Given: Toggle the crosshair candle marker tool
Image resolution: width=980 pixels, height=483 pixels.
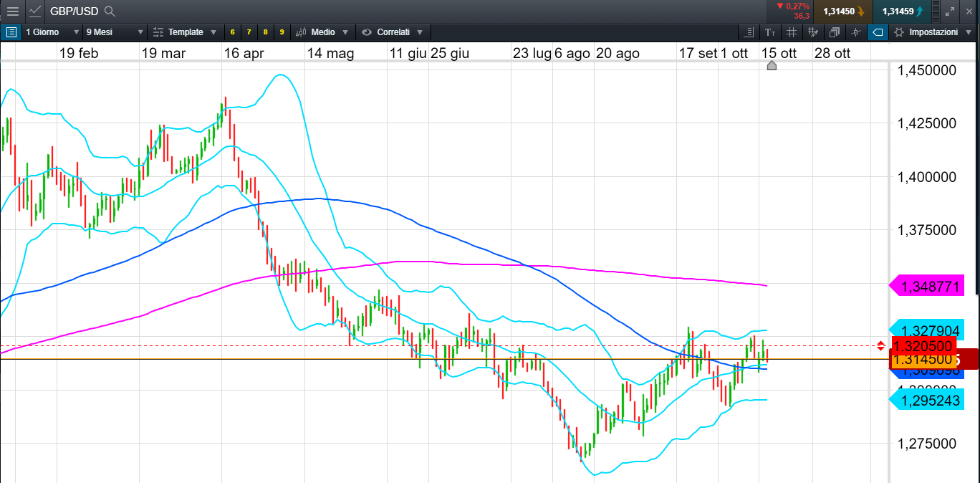Looking at the screenshot, I should click(x=856, y=32).
